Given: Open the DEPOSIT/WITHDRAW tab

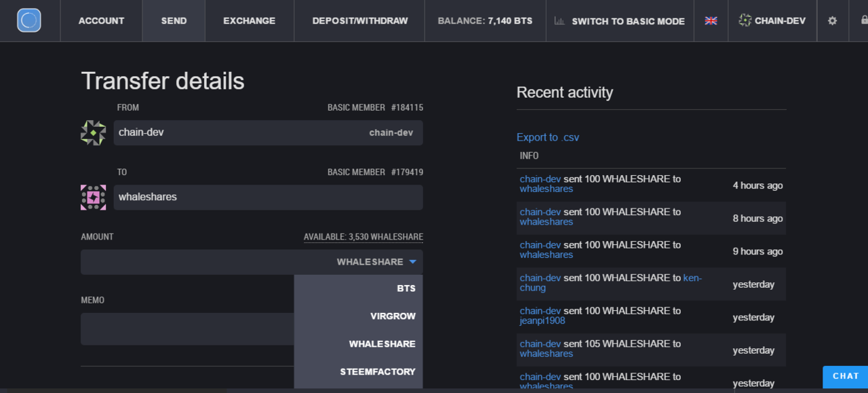Looking at the screenshot, I should [360, 20].
